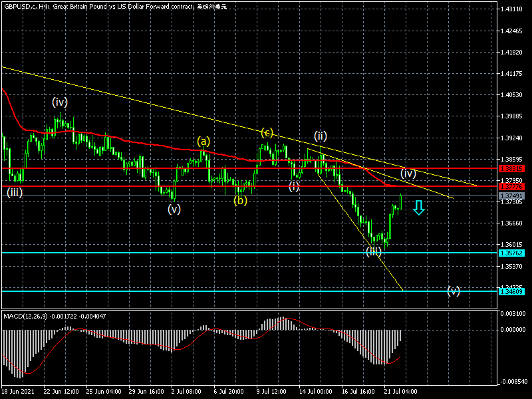Click the 1.43110 price scale value

point(511,9)
